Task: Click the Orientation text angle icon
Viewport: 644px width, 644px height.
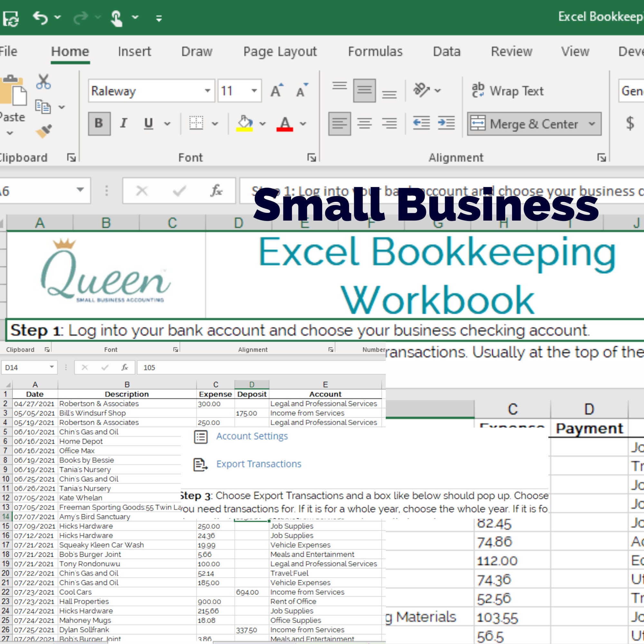Action: pyautogui.click(x=421, y=90)
